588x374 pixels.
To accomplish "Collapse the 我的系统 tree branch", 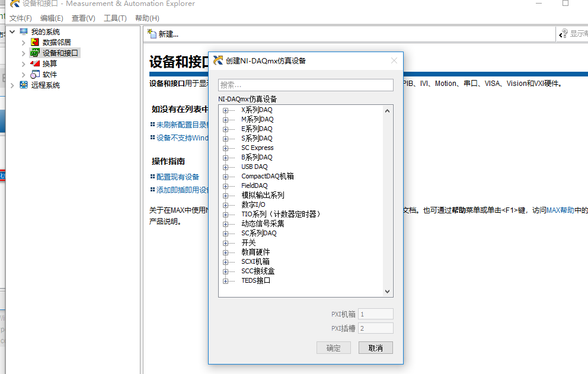I will click(x=13, y=31).
